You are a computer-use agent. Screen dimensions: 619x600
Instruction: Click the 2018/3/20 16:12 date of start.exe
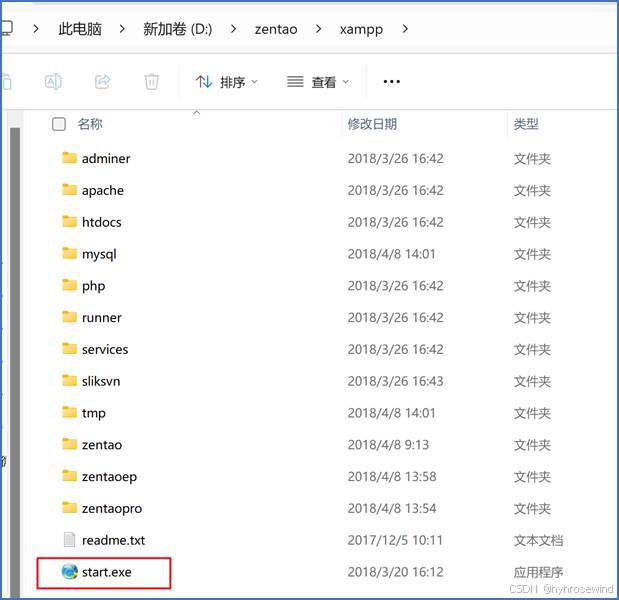tap(396, 572)
